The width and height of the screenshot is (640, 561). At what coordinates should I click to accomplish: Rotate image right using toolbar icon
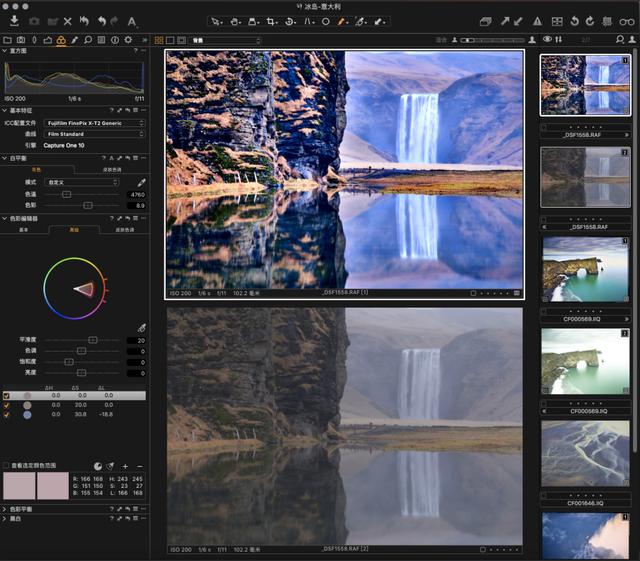click(x=590, y=20)
